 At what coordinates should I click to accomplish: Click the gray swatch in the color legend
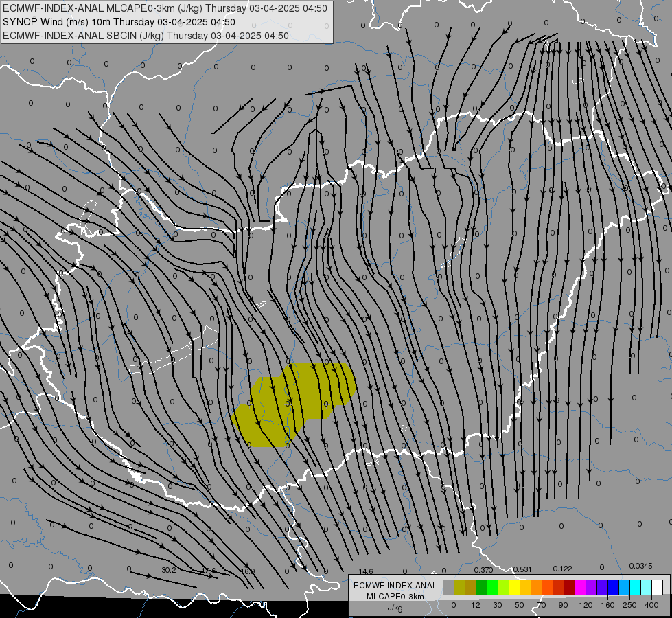(449, 587)
